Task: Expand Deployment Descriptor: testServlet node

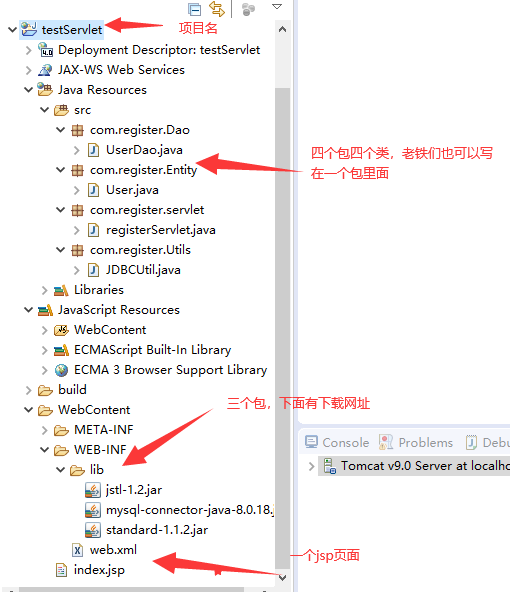Action: coord(29,50)
